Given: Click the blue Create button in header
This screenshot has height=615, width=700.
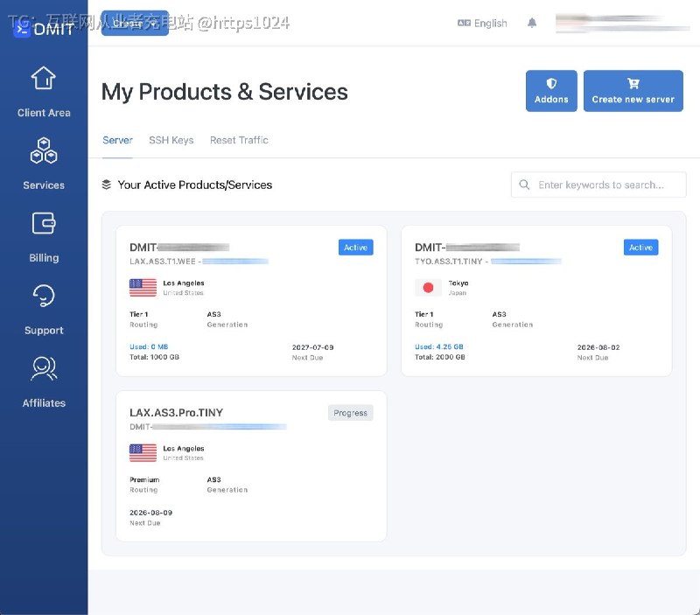Looking at the screenshot, I should coord(135,23).
